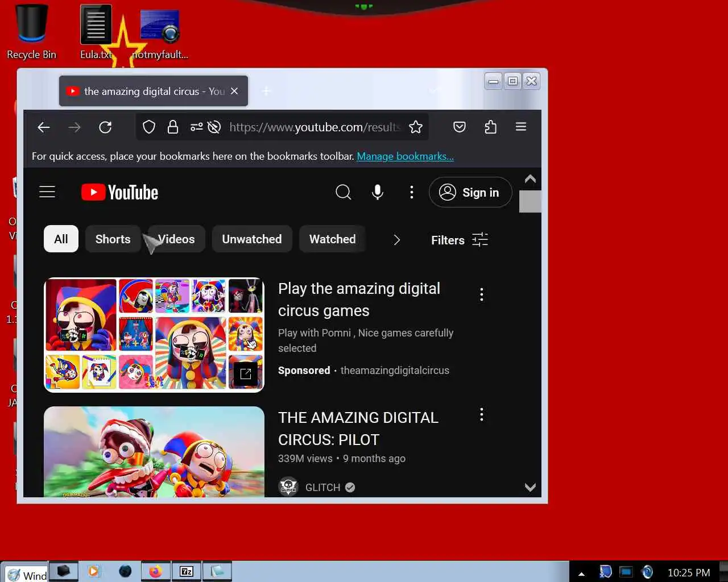Click the clock showing 10:25 PM

coord(689,573)
